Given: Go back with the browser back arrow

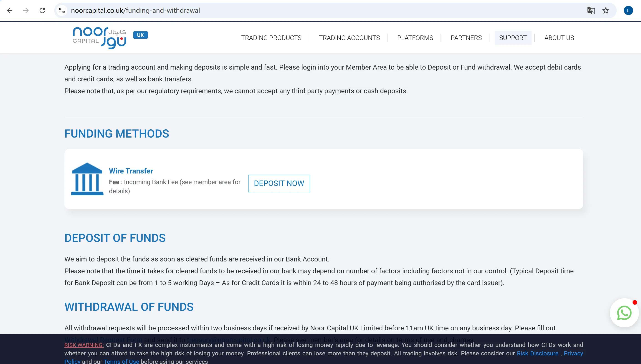Looking at the screenshot, I should (x=10, y=10).
